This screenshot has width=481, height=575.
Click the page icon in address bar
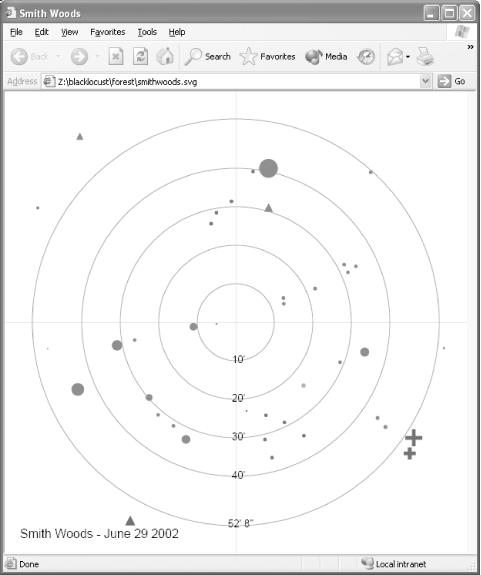[x=49, y=81]
